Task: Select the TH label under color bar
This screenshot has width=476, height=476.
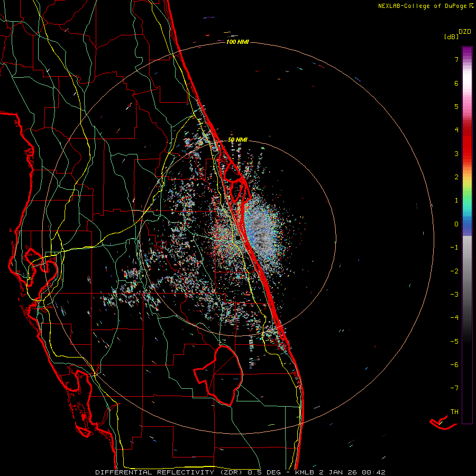Action: 454,411
